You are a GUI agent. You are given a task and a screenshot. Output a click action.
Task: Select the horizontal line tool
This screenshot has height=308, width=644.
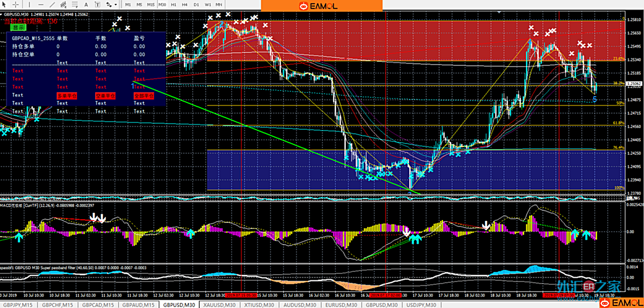click(41, 4)
